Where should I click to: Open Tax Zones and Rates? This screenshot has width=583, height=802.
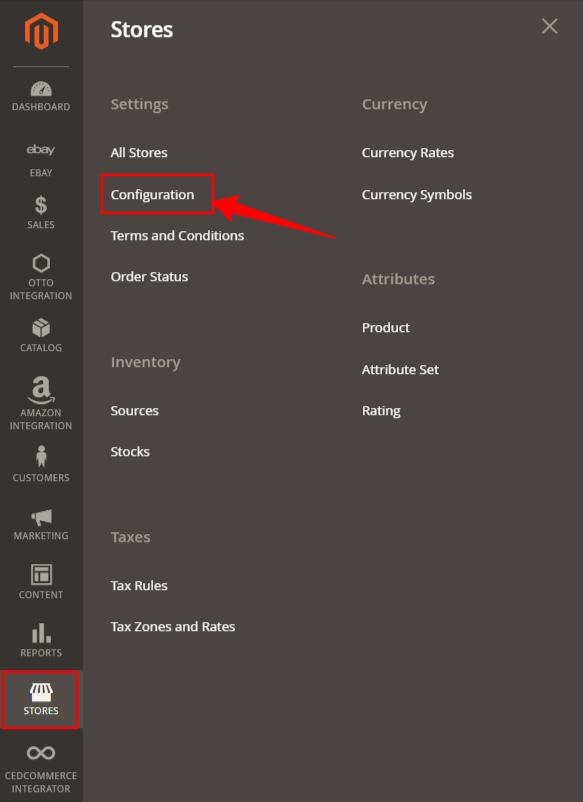(173, 627)
